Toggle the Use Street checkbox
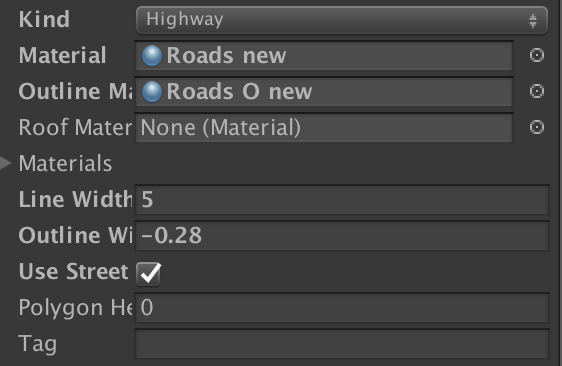 click(x=148, y=274)
